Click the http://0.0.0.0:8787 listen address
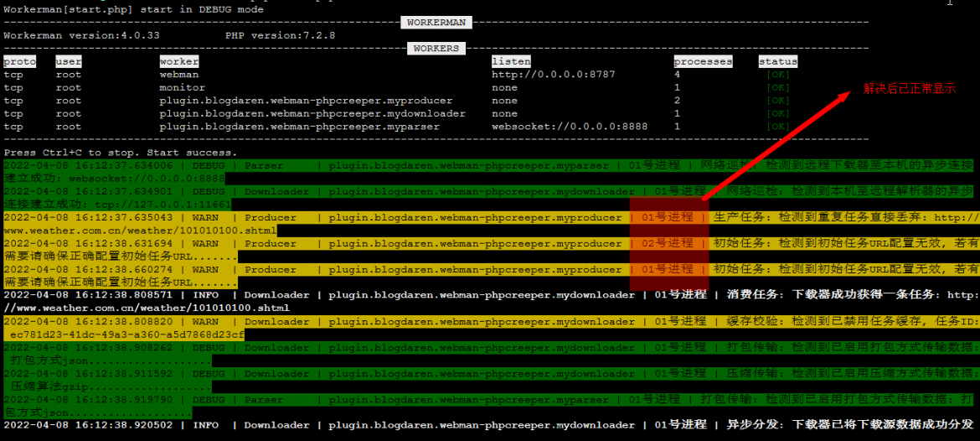Screen dimensions: 980x441 pyautogui.click(x=554, y=75)
